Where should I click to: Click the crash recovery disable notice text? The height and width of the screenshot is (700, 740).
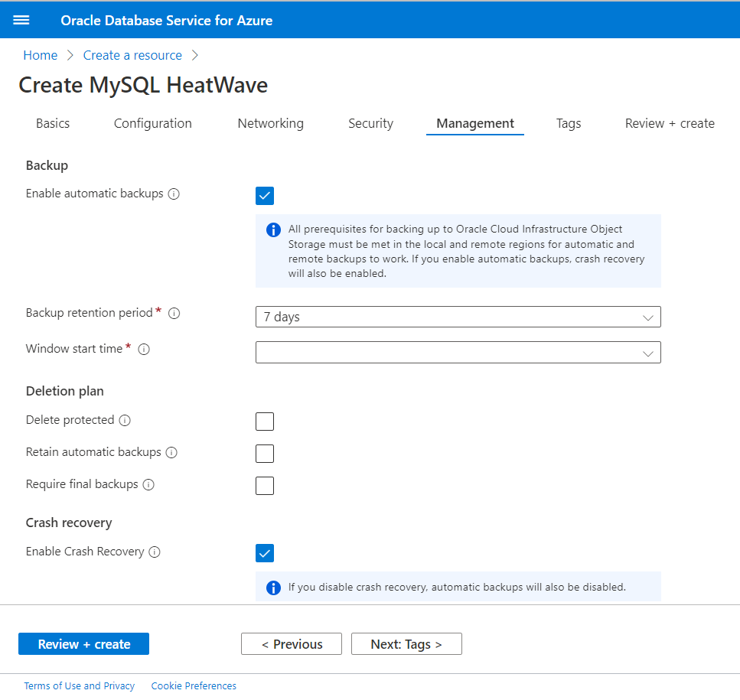point(457,588)
